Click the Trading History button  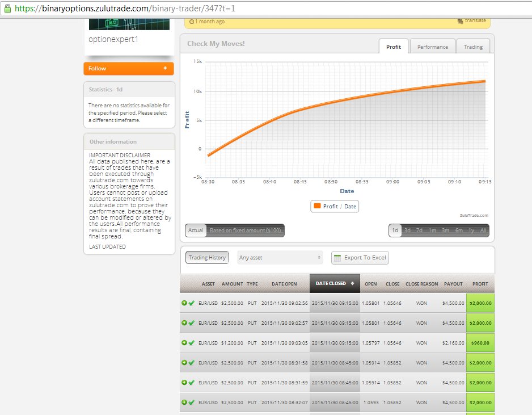208,257
